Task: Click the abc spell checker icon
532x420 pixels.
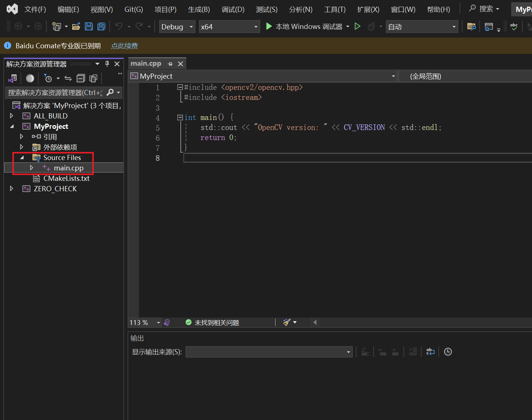Action: pyautogui.click(x=514, y=26)
